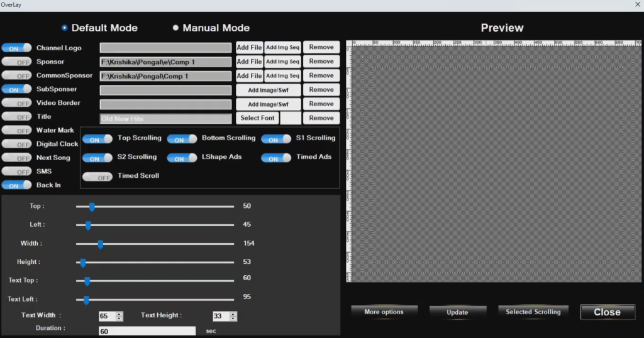644x338 pixels.
Task: Enable the Sponsor toggle switch
Action: coord(17,62)
